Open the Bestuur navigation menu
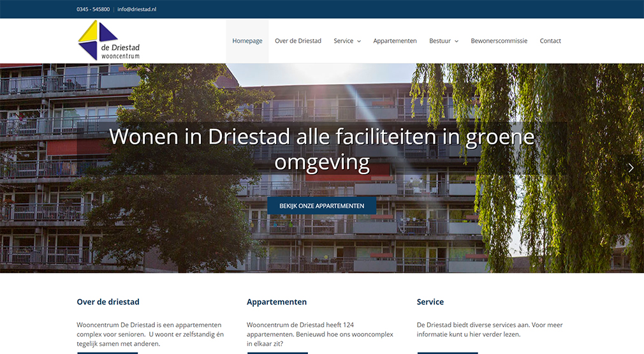The height and width of the screenshot is (354, 644). coord(440,41)
